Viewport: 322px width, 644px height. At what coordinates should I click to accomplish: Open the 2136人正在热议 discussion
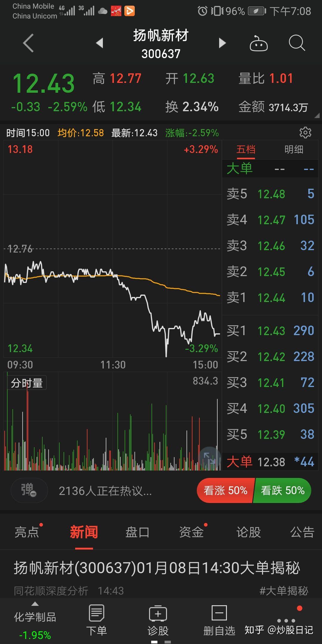coord(105,491)
